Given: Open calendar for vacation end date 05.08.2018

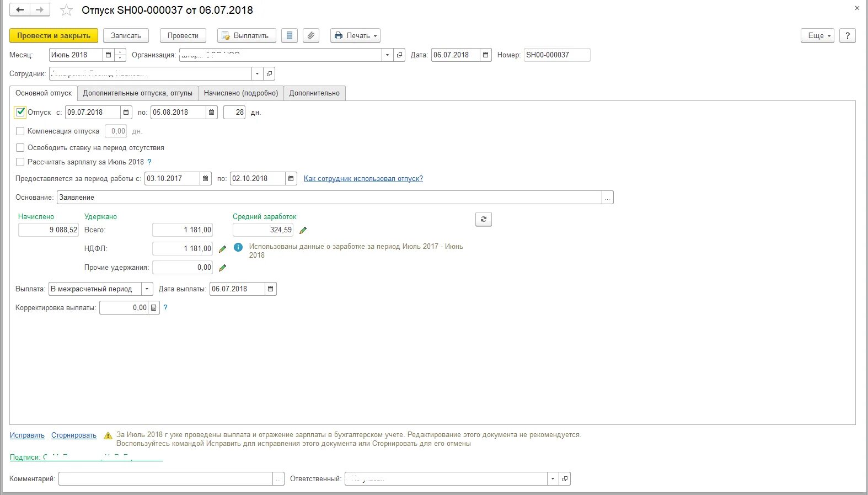Looking at the screenshot, I should click(212, 112).
